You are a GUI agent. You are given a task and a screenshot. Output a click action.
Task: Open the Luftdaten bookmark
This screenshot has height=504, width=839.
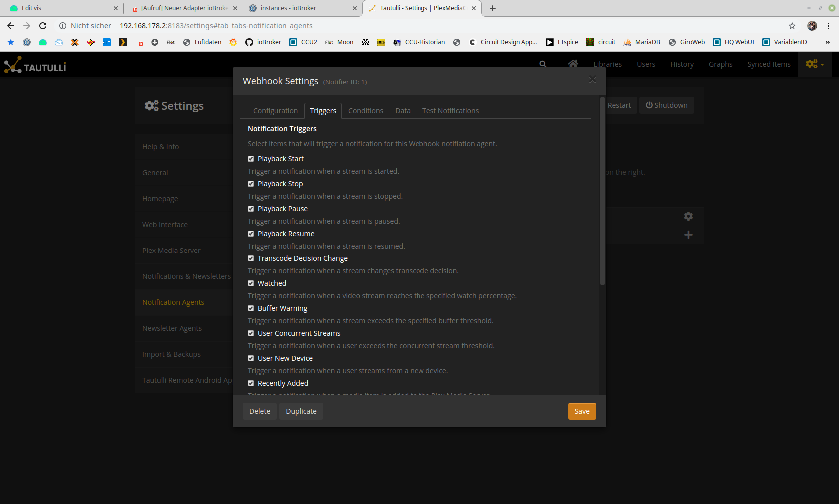click(202, 42)
